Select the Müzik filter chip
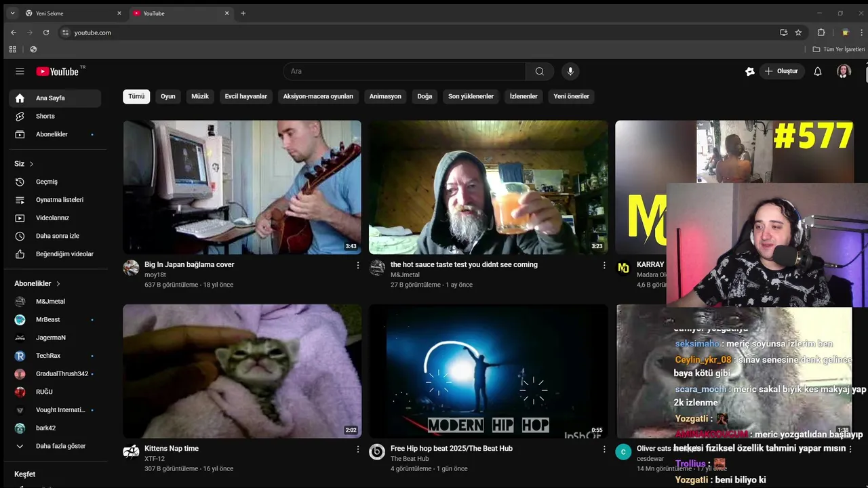This screenshot has height=488, width=868. click(200, 96)
